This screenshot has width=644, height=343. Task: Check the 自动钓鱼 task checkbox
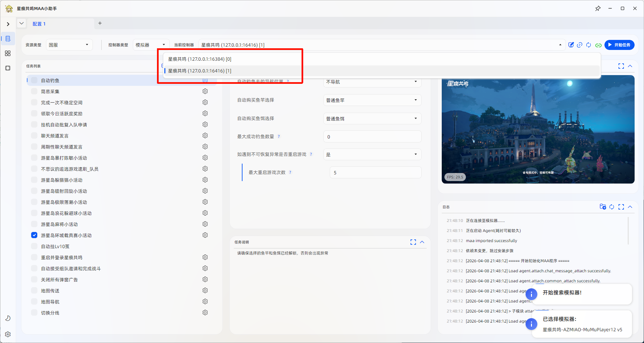point(34,80)
